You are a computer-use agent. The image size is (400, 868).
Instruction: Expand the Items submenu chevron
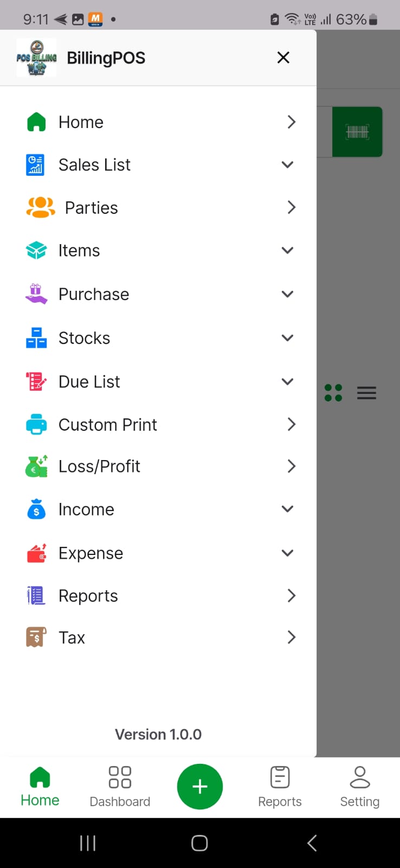288,250
